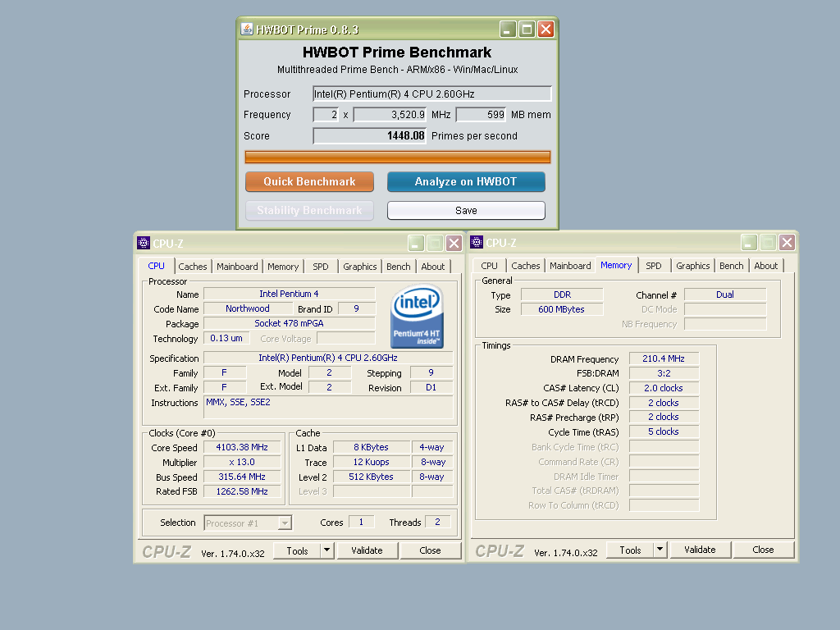
Task: Click the Processor name field in HWBOT Prime
Action: click(x=431, y=94)
